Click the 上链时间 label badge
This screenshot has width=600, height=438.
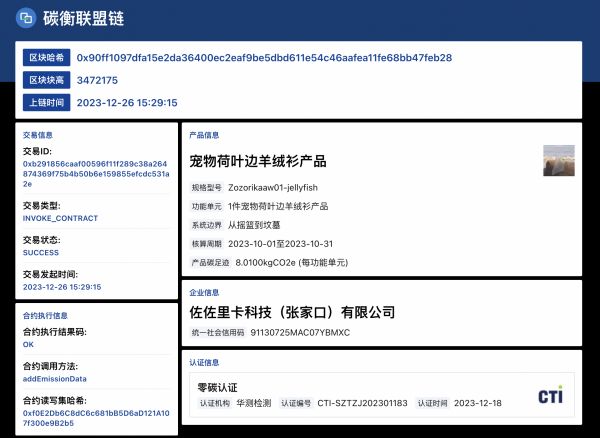[47, 103]
